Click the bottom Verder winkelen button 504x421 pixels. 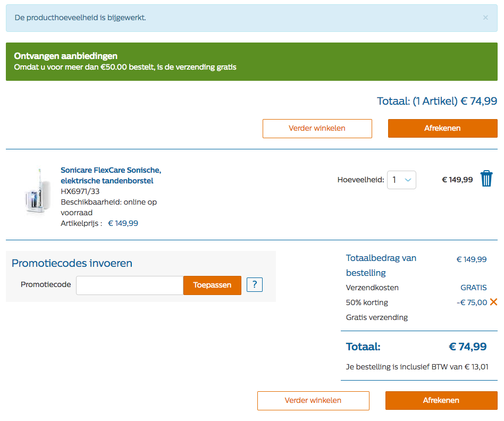coord(313,400)
